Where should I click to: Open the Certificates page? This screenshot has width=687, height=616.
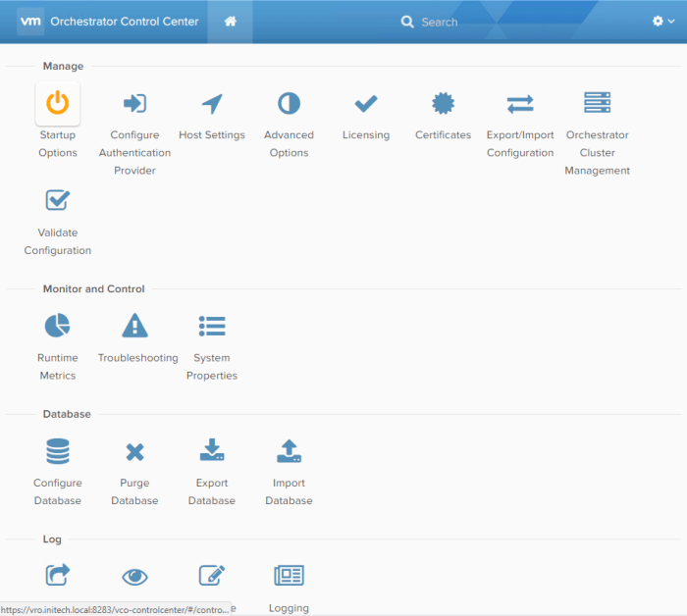[443, 104]
